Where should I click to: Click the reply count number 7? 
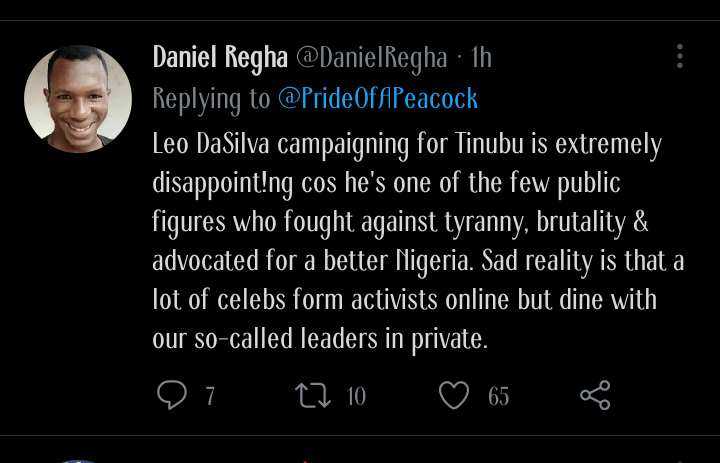coord(210,396)
